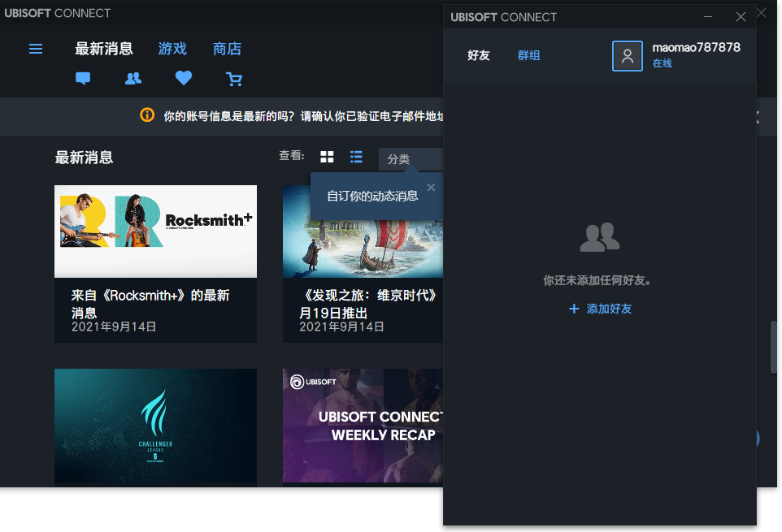The image size is (782, 532).
Task: Click the friends icon in the top bar
Action: pos(133,79)
